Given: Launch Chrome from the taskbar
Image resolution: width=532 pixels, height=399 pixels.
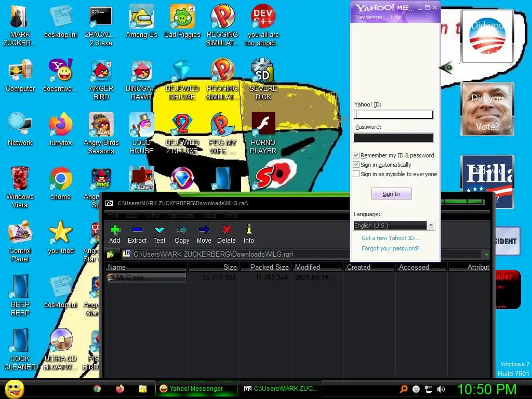Looking at the screenshot, I should [x=97, y=389].
